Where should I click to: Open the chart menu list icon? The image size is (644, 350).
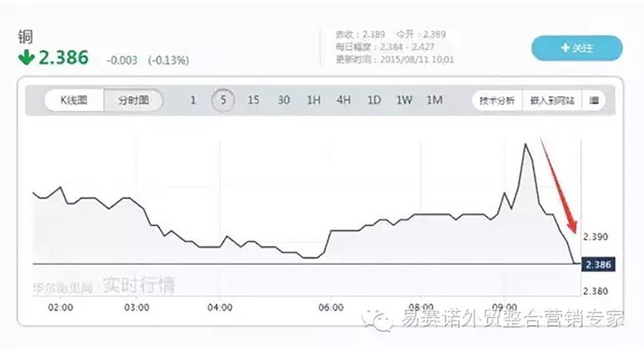pos(594,101)
